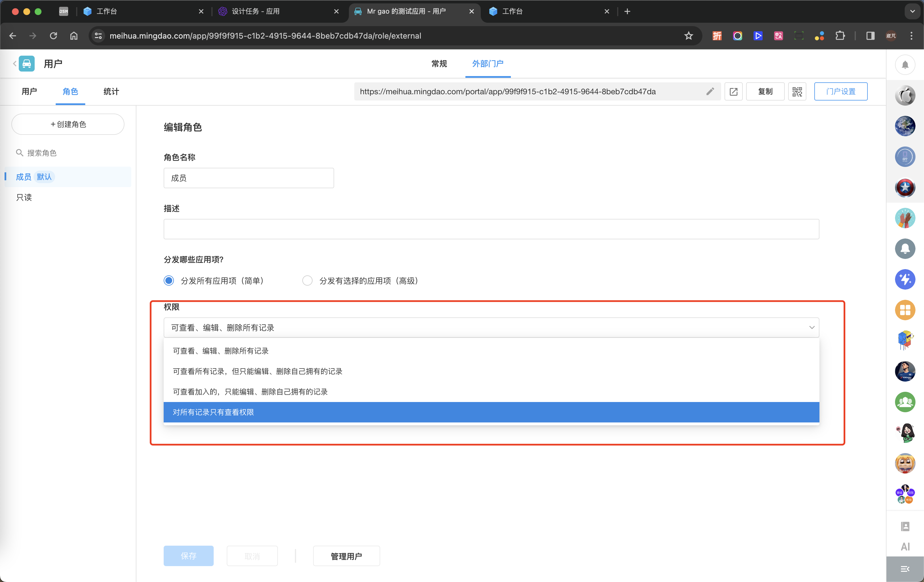The width and height of the screenshot is (924, 582).
Task: Open the portal link in a new window
Action: click(x=733, y=92)
